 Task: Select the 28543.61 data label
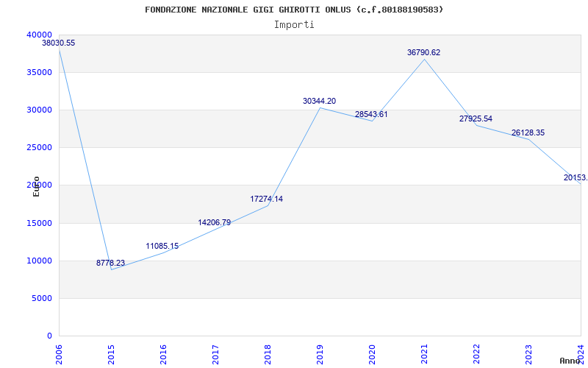point(371,114)
